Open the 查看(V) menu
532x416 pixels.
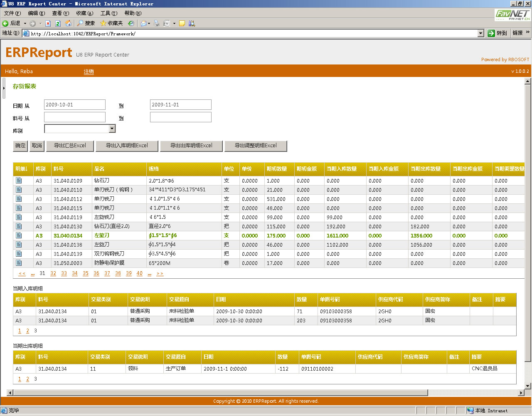[60, 13]
